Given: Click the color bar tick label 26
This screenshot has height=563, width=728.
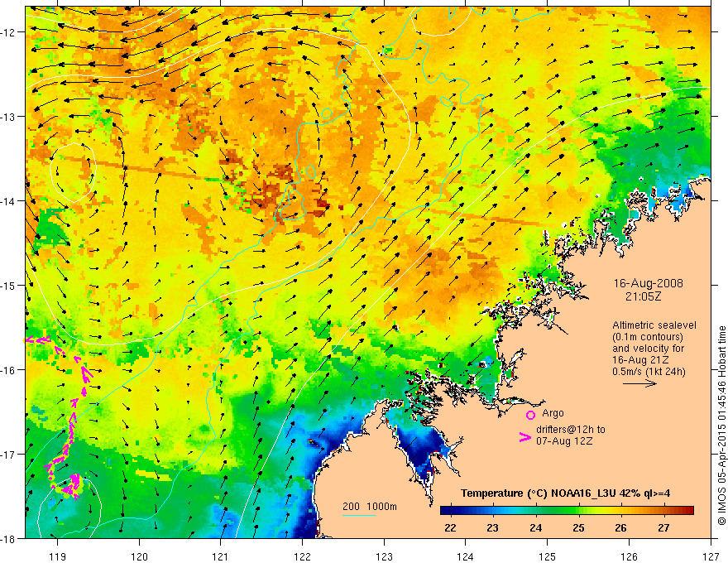Looking at the screenshot, I should coord(620,528).
